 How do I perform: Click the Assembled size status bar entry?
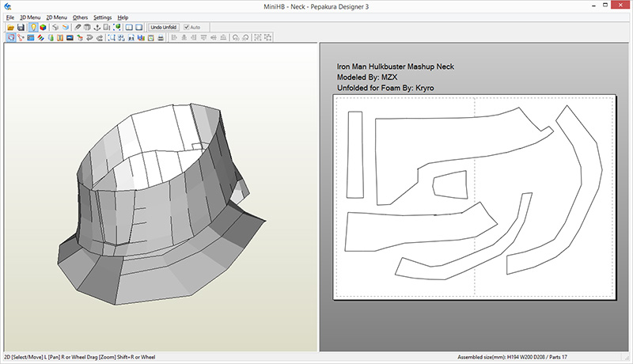(512, 357)
